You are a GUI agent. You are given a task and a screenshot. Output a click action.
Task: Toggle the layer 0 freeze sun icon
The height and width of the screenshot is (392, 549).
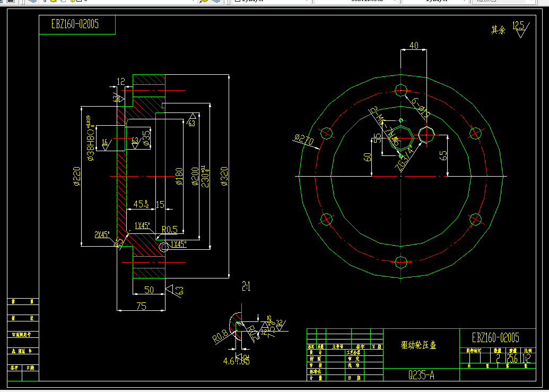pyautogui.click(x=53, y=1)
